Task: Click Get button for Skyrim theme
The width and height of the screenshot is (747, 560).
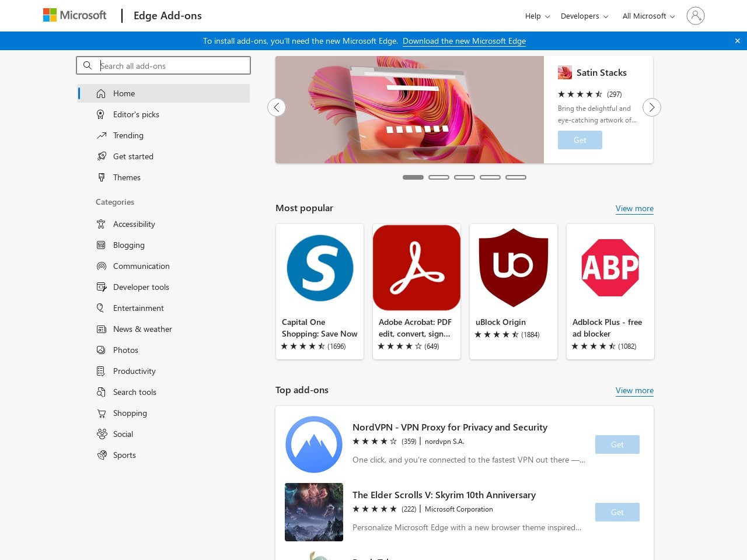Action: [617, 512]
